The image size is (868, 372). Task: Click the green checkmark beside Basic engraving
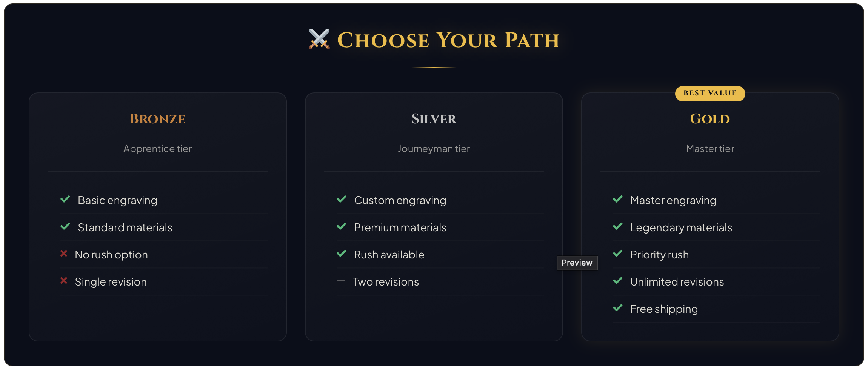(x=65, y=199)
